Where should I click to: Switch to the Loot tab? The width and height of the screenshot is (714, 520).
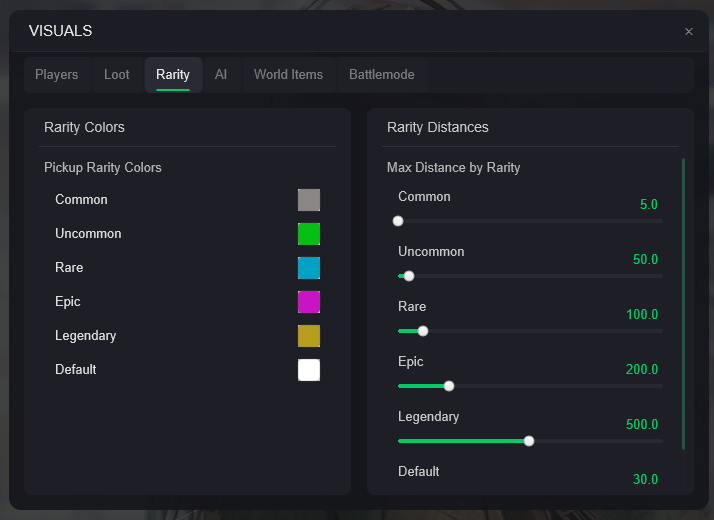click(117, 75)
